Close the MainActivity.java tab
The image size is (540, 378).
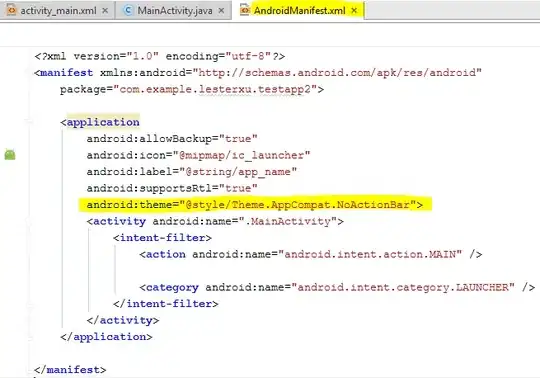(221, 11)
